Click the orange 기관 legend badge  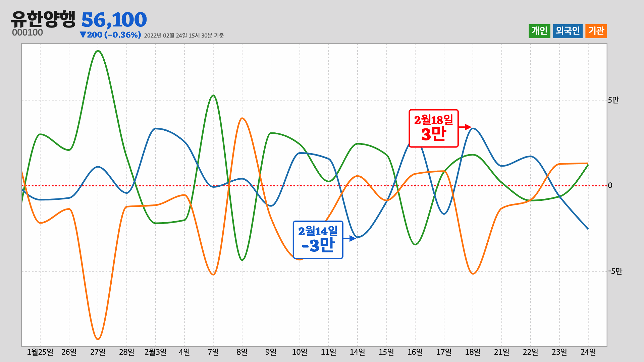[596, 31]
